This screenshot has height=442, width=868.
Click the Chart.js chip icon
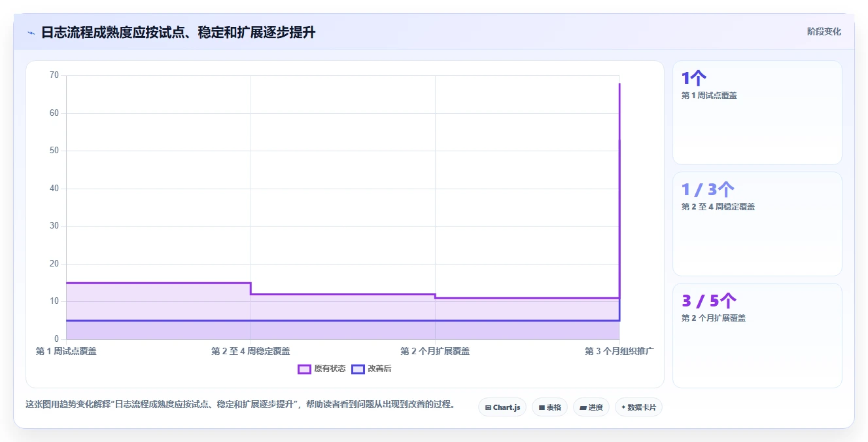pyautogui.click(x=488, y=407)
